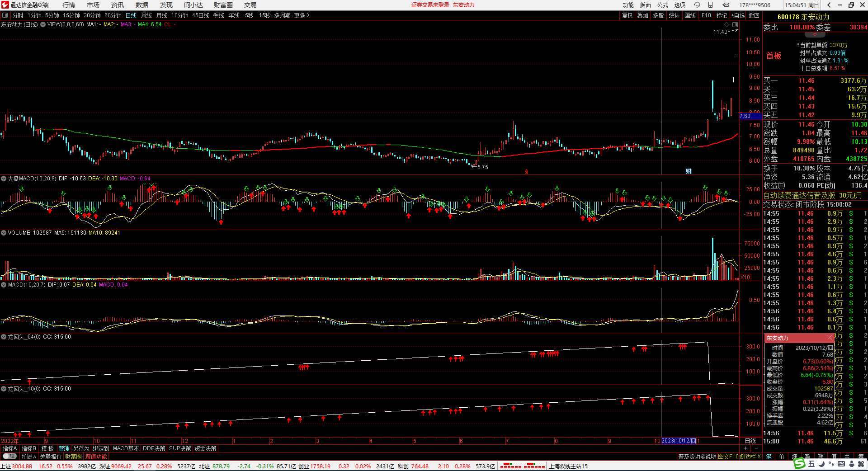The height and width of the screenshot is (471, 868).
Task: Click the Sogou input method S icon
Action: point(800,463)
